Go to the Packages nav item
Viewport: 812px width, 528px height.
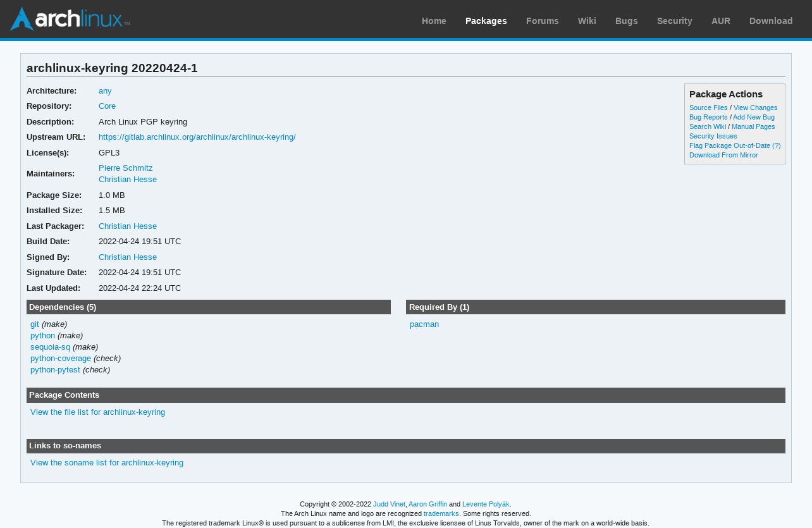point(486,21)
